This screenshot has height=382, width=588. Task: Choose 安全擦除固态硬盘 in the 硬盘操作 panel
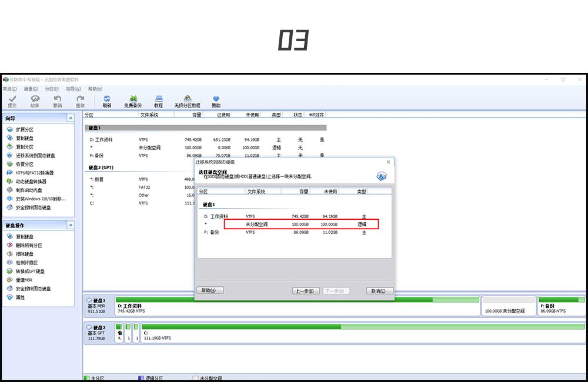click(x=29, y=289)
